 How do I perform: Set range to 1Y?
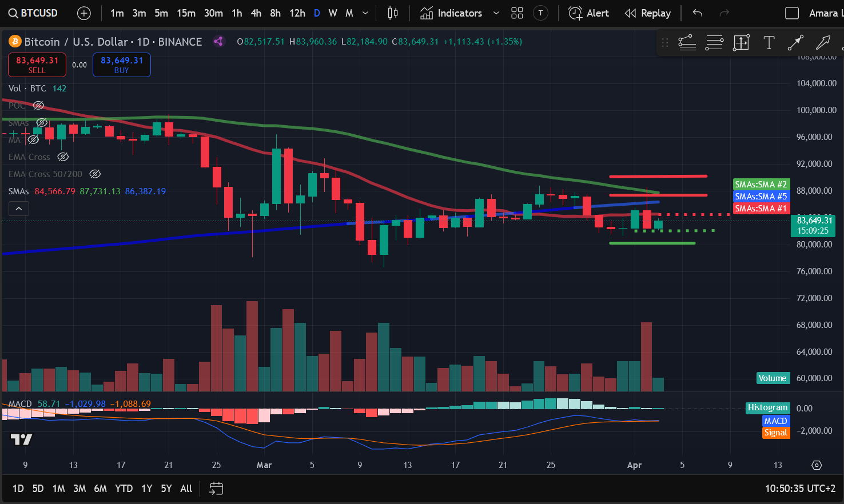(147, 489)
